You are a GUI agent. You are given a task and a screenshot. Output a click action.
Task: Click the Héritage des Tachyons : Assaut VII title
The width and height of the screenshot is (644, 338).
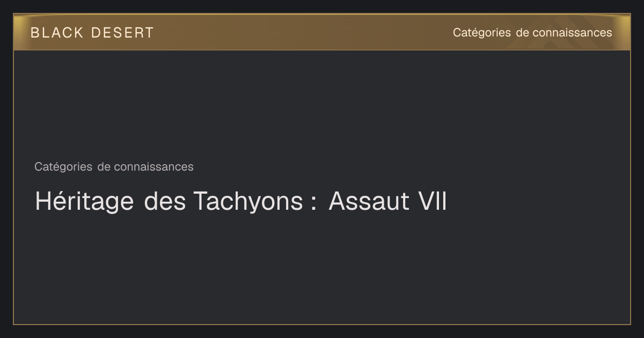coord(240,202)
